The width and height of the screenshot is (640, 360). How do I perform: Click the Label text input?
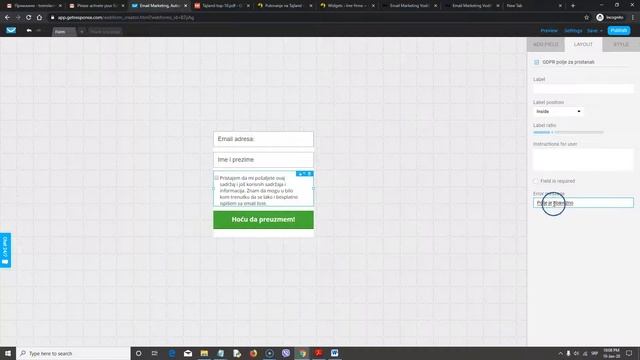(583, 89)
